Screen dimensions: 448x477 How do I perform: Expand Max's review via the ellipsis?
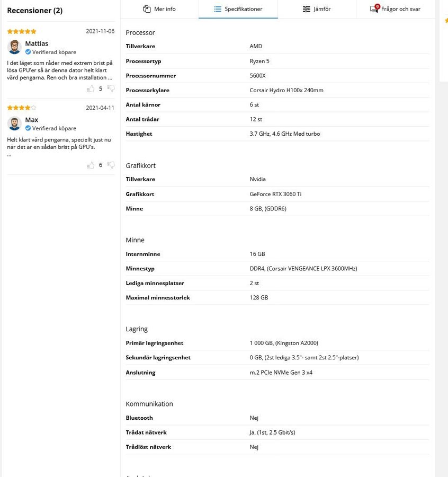(9, 155)
